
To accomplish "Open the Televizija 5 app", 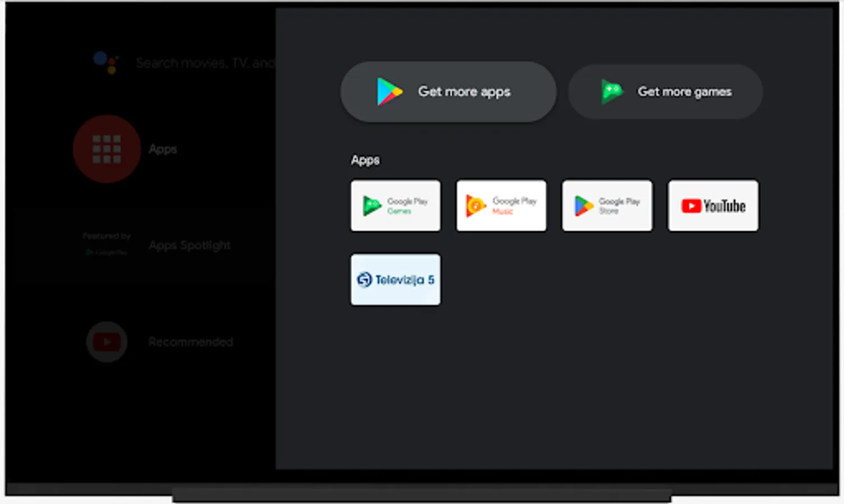I will [x=395, y=279].
